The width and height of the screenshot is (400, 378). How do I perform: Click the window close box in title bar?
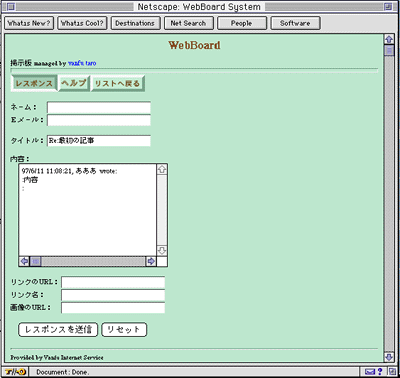point(11,6)
